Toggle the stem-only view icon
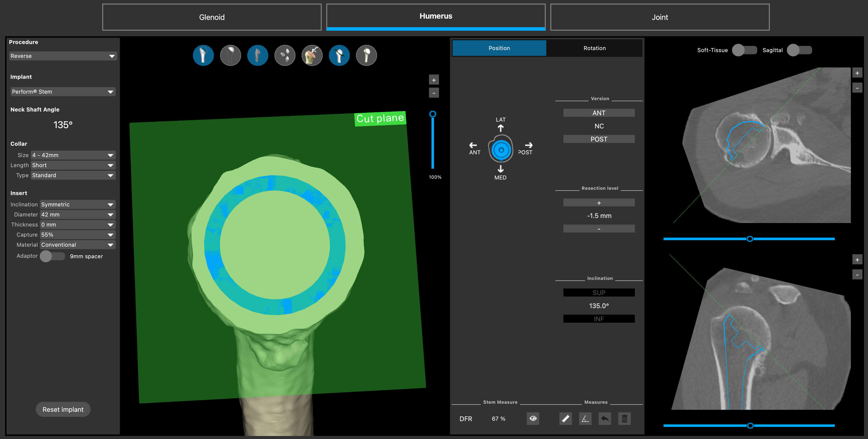This screenshot has height=439, width=868. click(x=258, y=55)
